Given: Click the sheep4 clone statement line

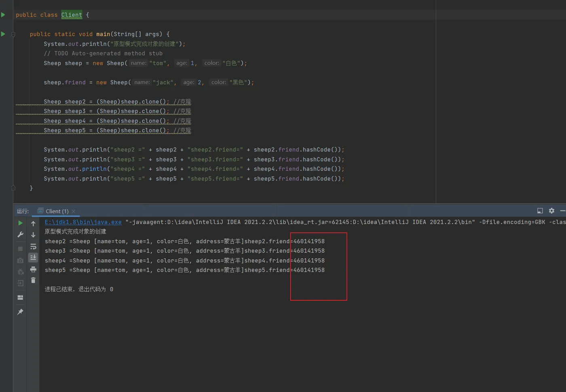Looking at the screenshot, I should [x=117, y=121].
